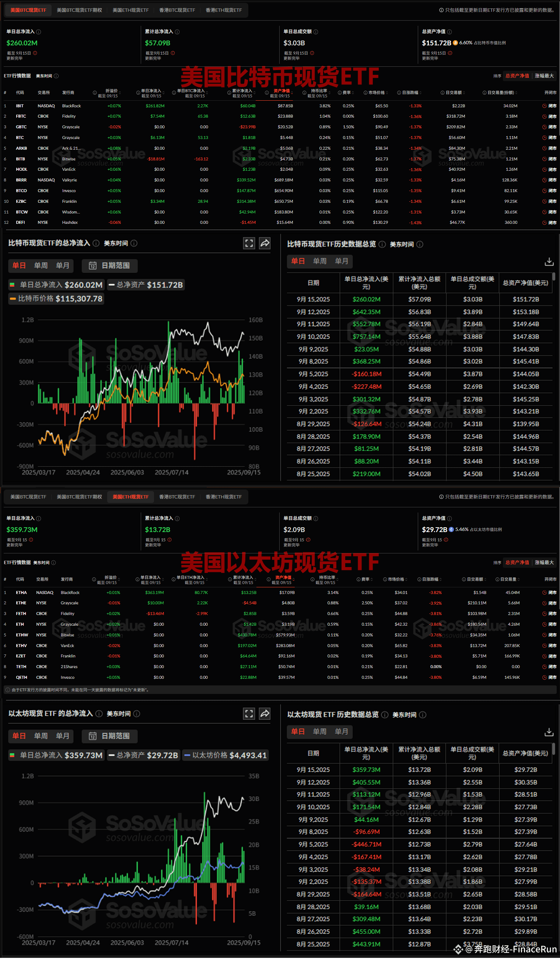Open 香港BTC现货ETF tab in the top tab bar
560x959 pixels.
[177, 10]
